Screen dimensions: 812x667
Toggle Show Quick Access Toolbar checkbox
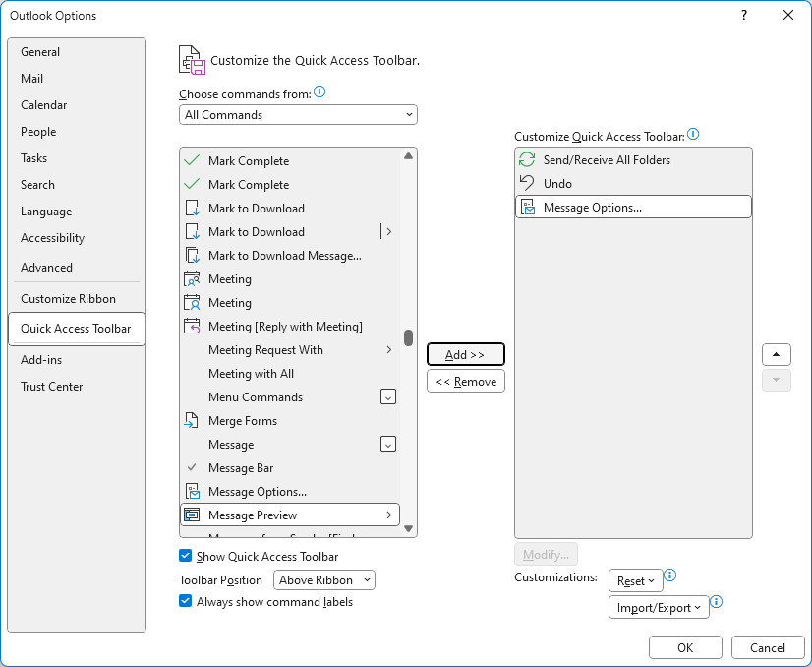185,556
